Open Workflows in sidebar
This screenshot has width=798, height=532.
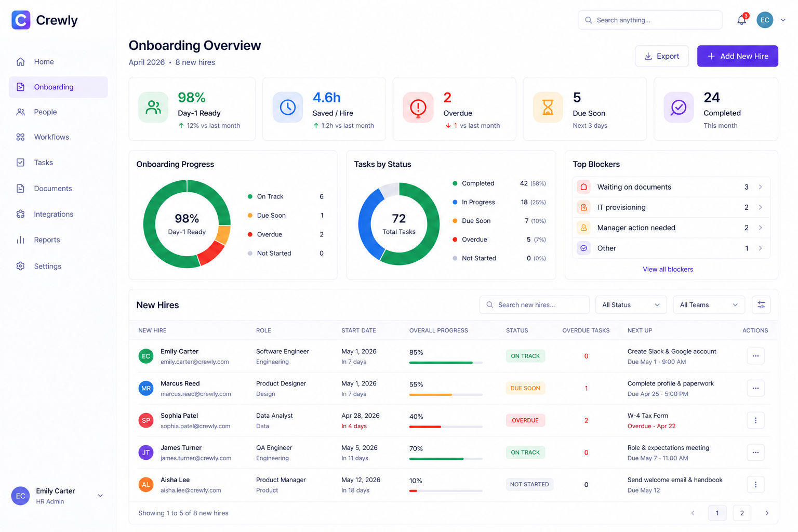pyautogui.click(x=58, y=137)
